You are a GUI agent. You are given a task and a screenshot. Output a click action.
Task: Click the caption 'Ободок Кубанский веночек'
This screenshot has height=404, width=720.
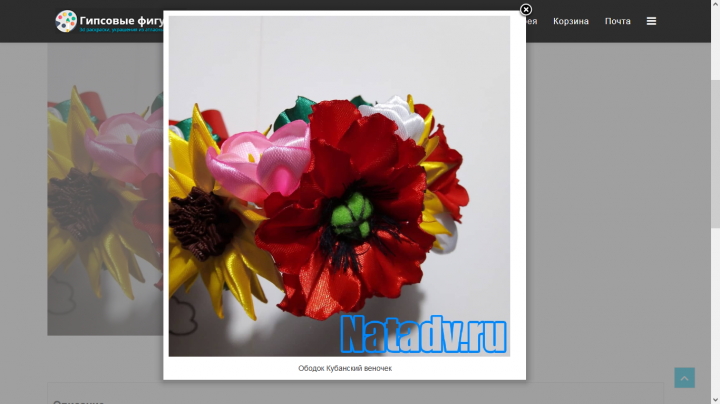[x=345, y=368]
